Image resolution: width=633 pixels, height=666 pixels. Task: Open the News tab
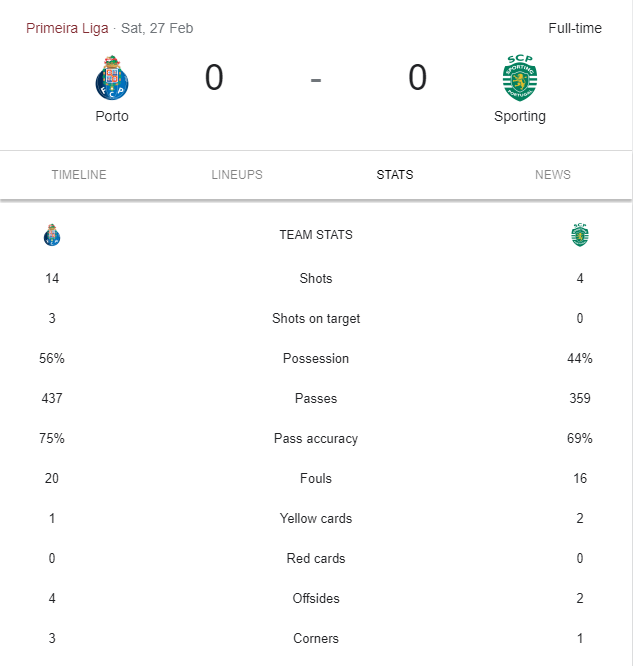coord(553,175)
